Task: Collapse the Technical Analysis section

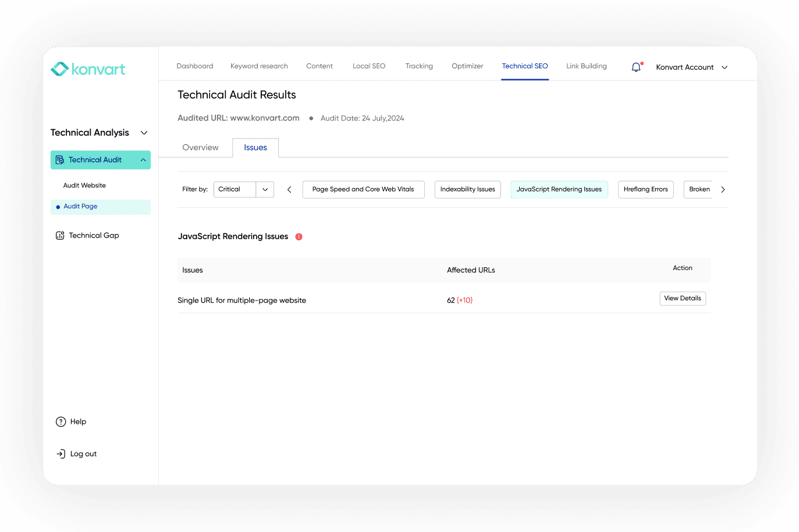Action: [144, 133]
